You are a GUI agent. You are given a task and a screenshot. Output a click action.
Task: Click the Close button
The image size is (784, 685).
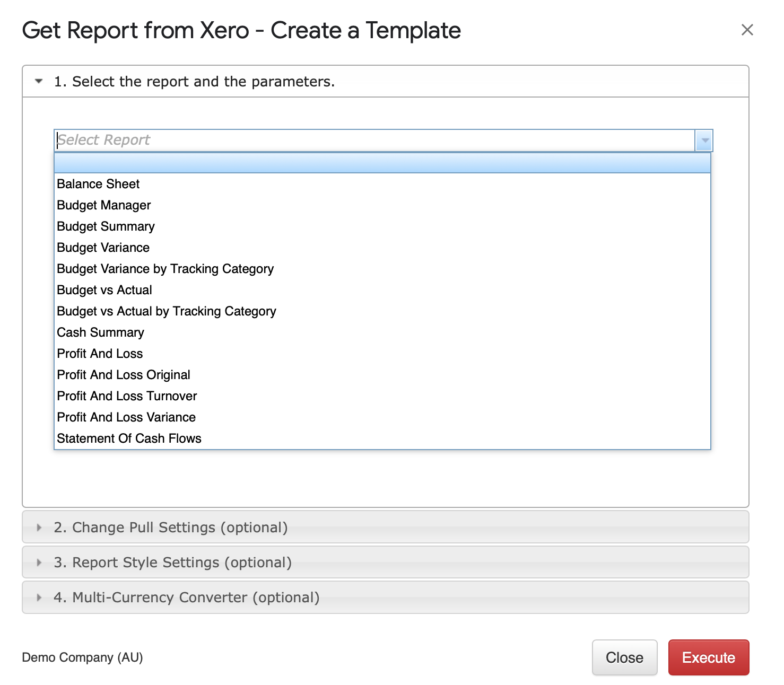[624, 657]
